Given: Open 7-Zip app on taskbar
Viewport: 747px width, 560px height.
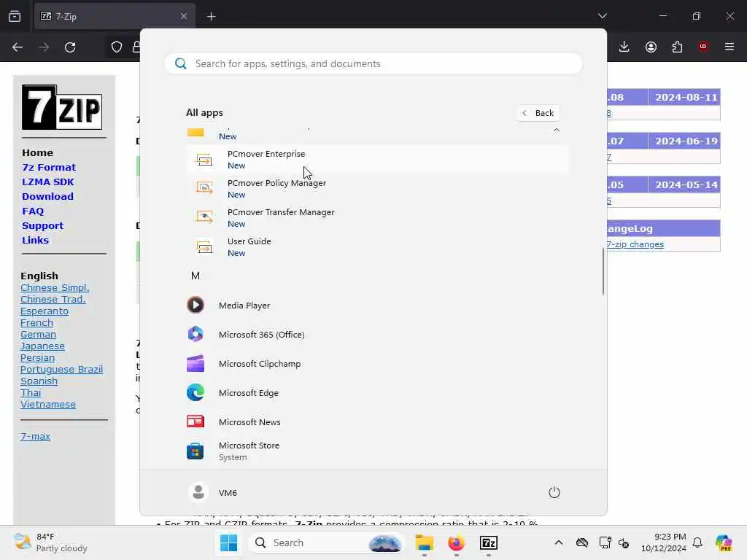Looking at the screenshot, I should click(489, 542).
